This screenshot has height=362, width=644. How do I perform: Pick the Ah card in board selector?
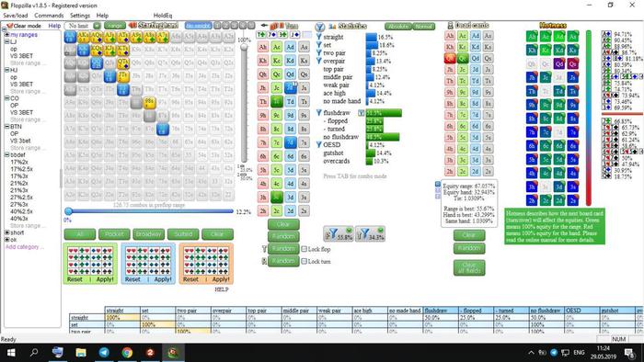[263, 47]
